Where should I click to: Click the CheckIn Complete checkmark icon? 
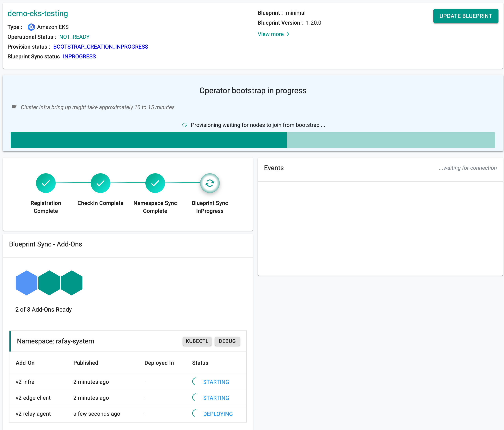click(x=100, y=184)
